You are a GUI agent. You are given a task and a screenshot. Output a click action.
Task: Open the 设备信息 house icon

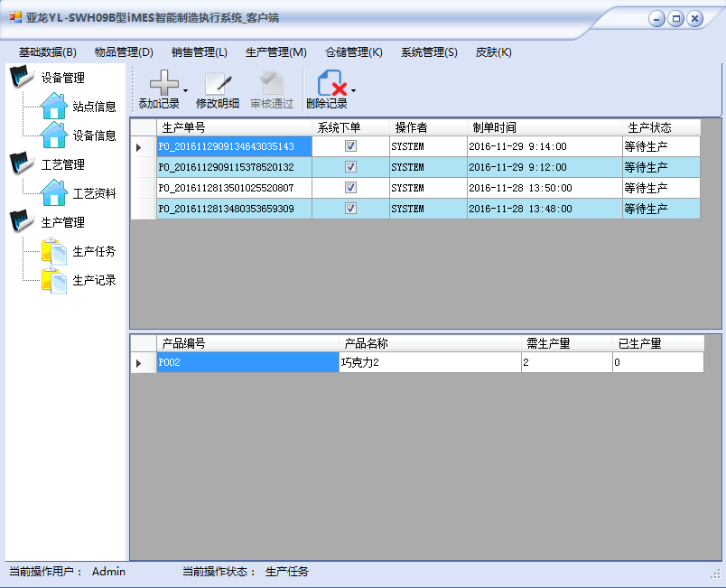(54, 135)
